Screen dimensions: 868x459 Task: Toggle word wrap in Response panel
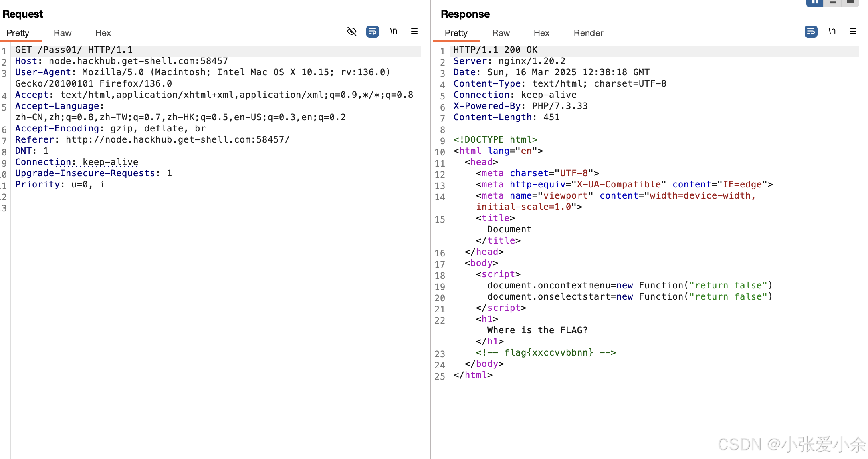(811, 31)
